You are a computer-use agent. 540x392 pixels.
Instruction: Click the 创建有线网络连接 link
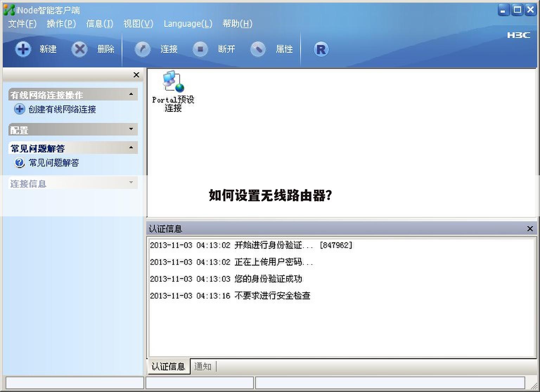click(x=62, y=110)
